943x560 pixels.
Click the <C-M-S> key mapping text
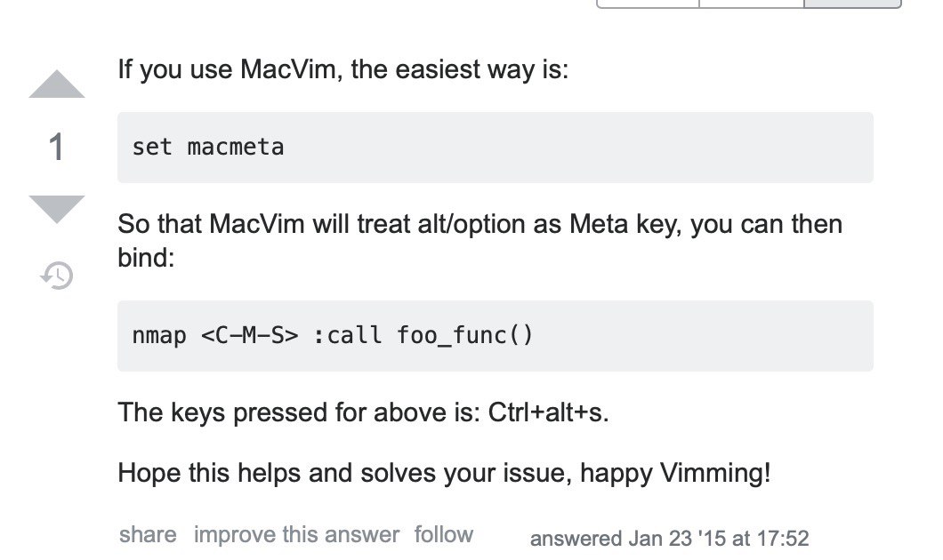(250, 335)
